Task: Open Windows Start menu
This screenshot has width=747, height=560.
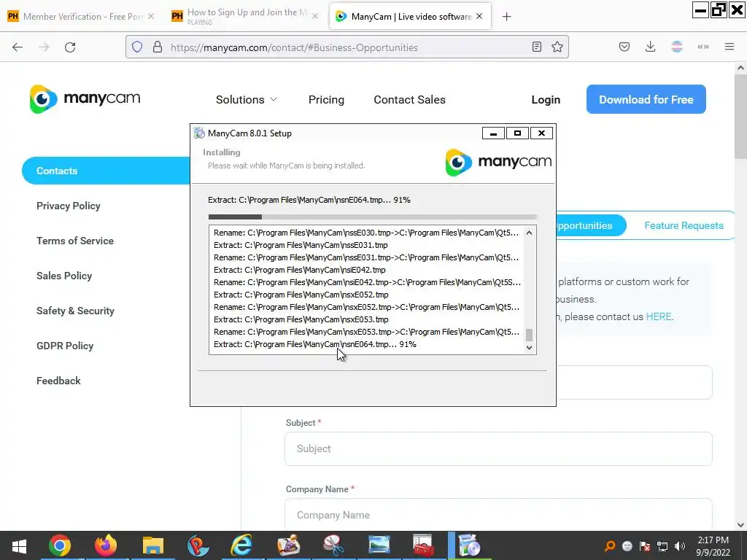Action: tap(19, 545)
